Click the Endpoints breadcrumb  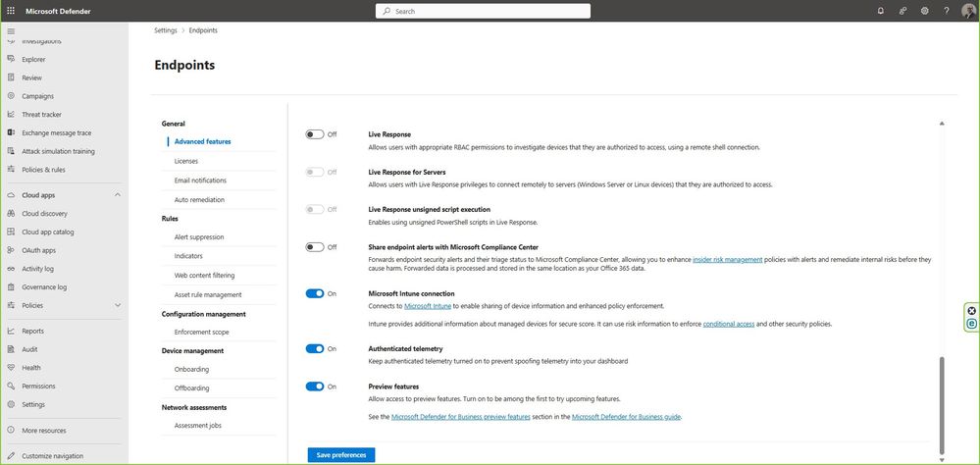(x=203, y=30)
